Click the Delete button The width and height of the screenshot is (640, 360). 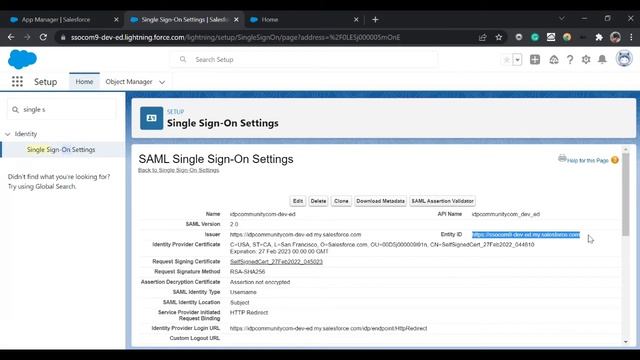tap(318, 201)
